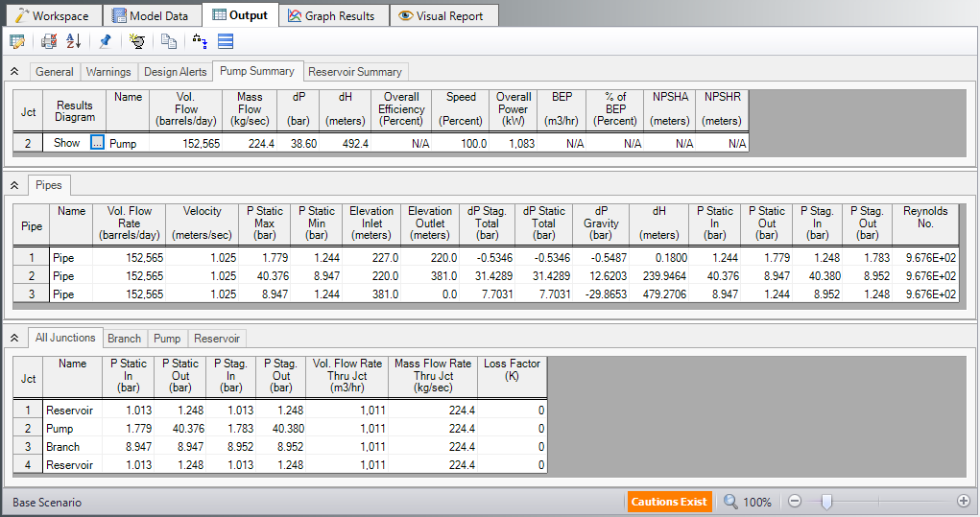This screenshot has height=517, width=980.
Task: Collapse the All Junctions section
Action: 14,339
